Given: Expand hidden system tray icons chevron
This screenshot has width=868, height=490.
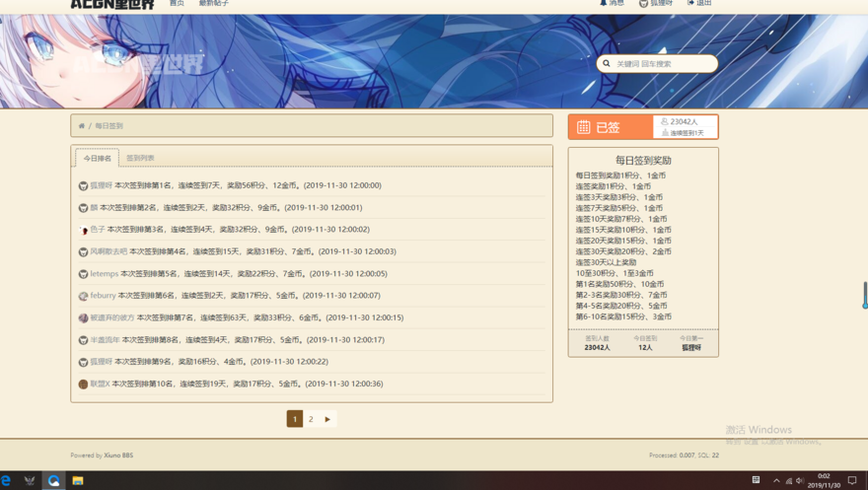Looking at the screenshot, I should coord(776,480).
